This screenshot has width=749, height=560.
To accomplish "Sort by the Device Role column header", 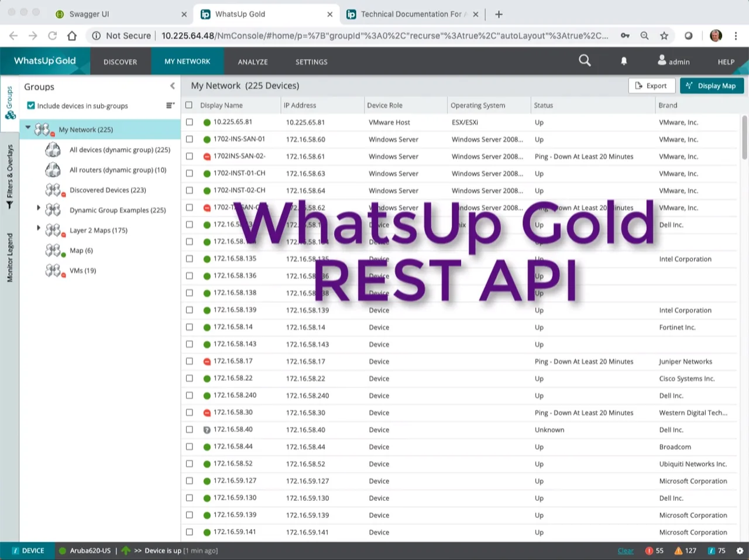I will (x=384, y=105).
